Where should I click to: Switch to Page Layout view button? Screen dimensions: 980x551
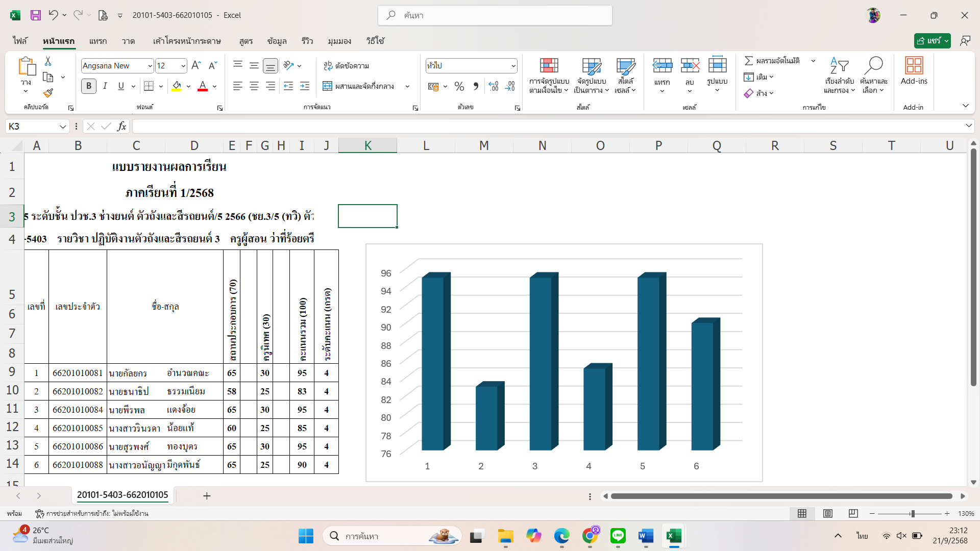[828, 513]
